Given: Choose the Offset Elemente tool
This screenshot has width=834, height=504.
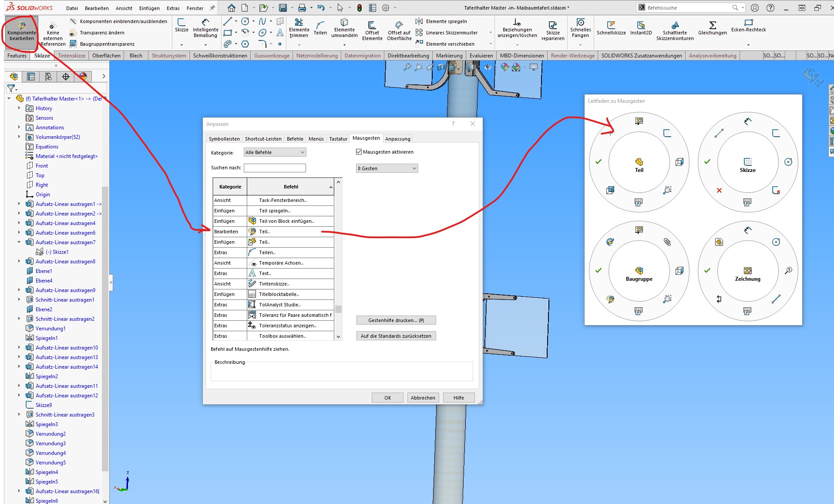Looking at the screenshot, I should point(372,31).
